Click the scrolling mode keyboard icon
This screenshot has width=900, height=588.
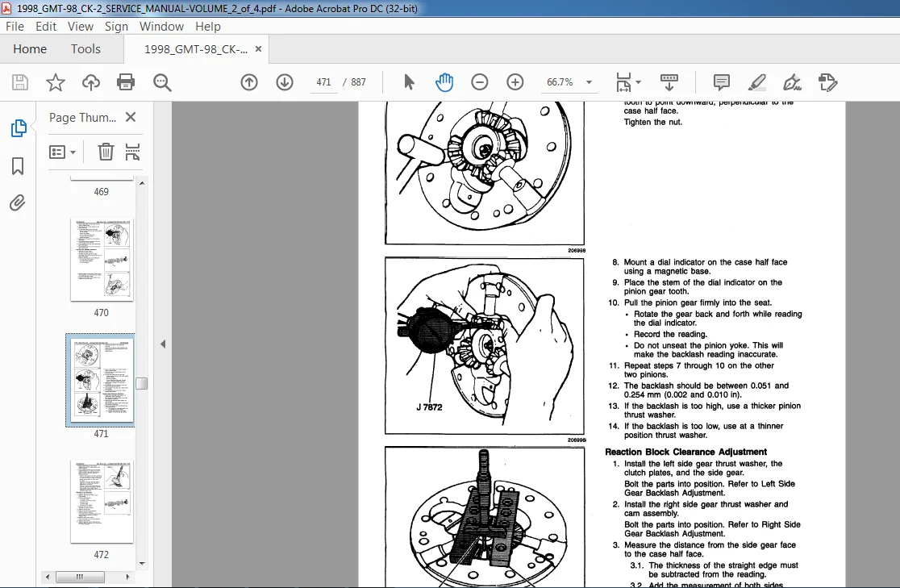coord(669,82)
